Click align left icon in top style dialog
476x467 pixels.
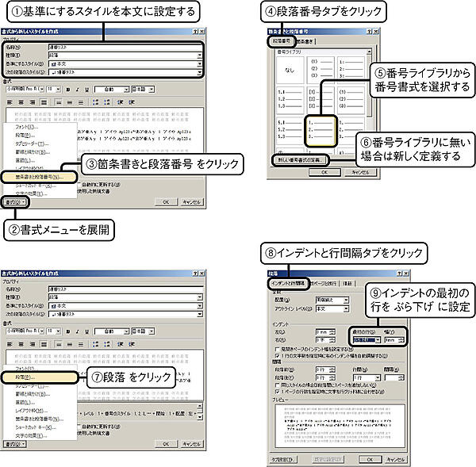(x=10, y=102)
